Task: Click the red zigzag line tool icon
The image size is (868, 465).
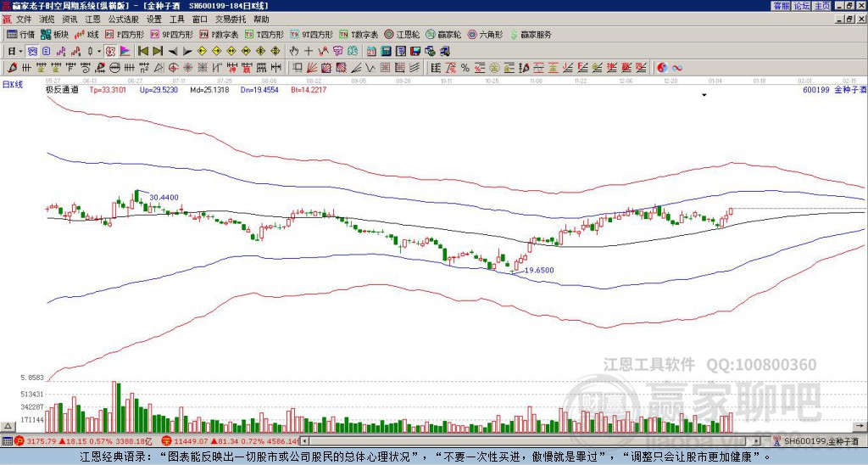Action: (x=323, y=51)
